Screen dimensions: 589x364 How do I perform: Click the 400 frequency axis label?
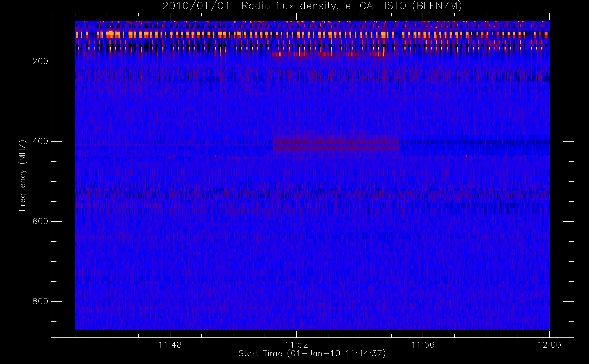click(x=40, y=141)
